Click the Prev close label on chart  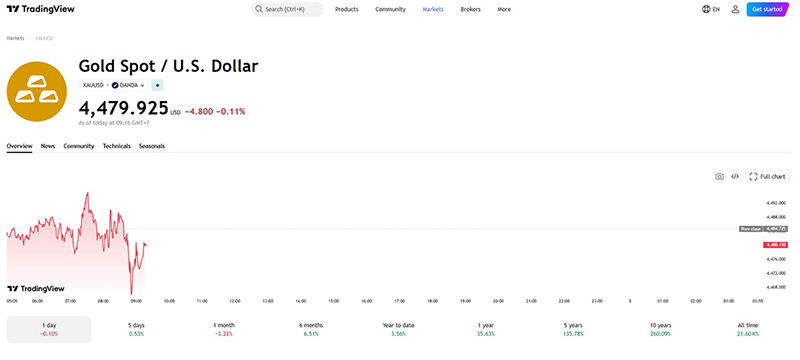click(x=751, y=229)
